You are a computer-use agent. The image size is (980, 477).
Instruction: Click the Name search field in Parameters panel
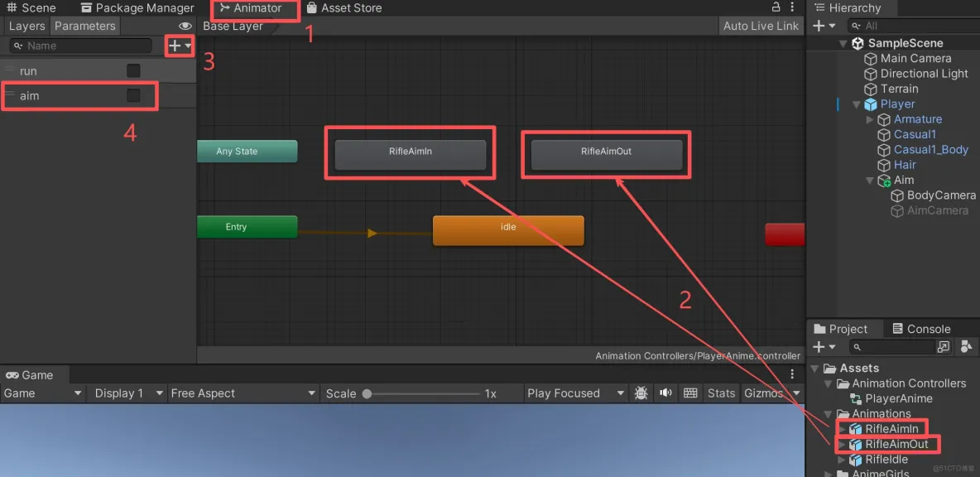point(79,46)
